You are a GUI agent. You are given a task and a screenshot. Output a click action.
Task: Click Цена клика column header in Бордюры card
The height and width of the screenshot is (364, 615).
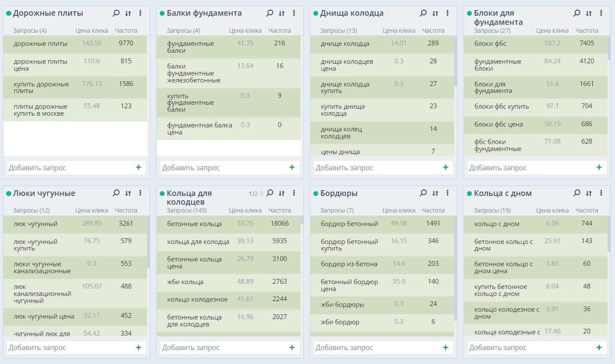pos(399,210)
